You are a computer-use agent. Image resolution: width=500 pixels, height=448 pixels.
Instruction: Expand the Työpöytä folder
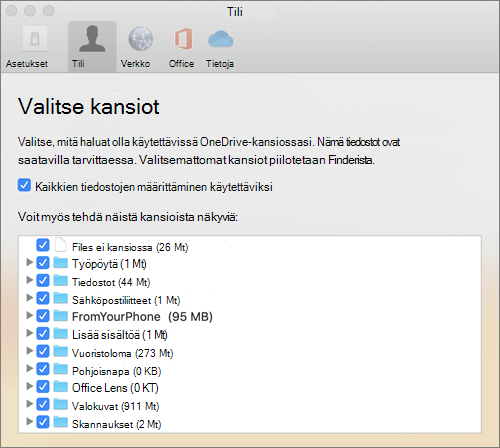30,262
